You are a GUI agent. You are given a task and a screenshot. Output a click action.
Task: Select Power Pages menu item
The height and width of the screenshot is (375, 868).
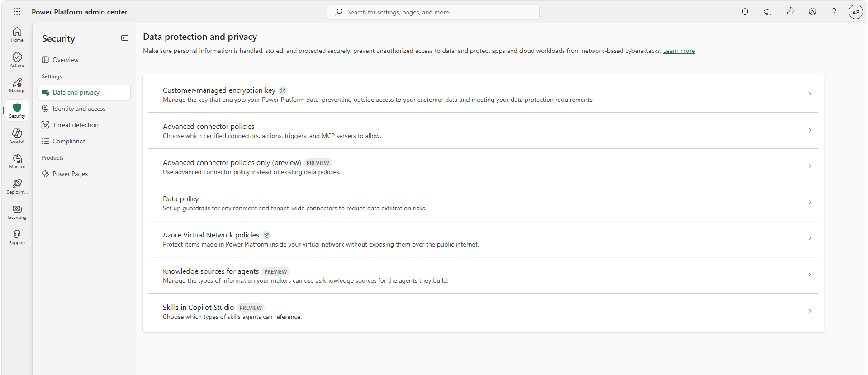pos(84,174)
